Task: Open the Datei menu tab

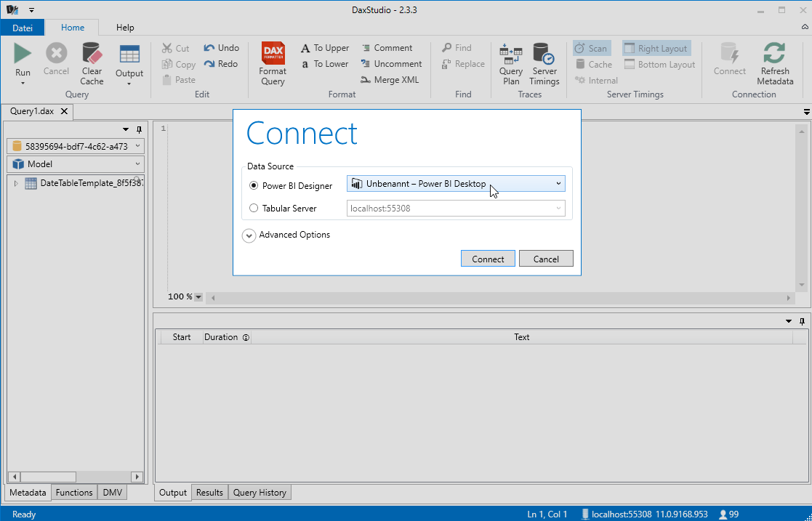Action: point(23,28)
